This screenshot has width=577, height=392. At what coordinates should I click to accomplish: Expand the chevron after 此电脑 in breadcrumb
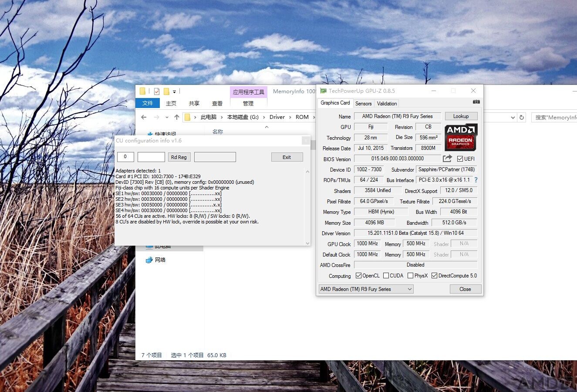coord(221,117)
